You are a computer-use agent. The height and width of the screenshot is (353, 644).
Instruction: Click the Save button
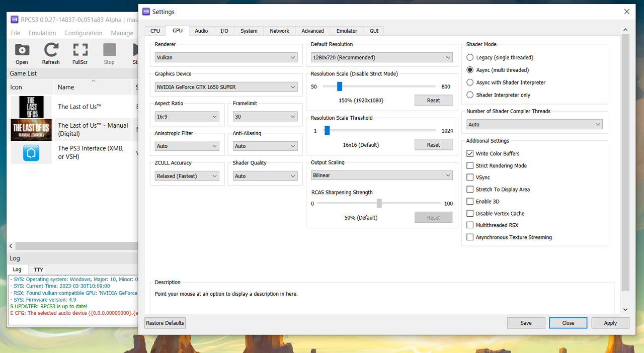click(526, 323)
